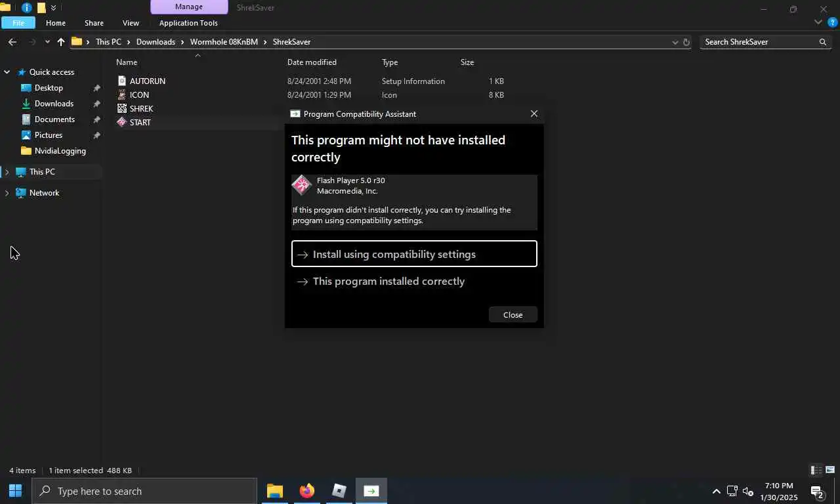
Task: Open the address bar history dropdown
Action: tap(675, 41)
